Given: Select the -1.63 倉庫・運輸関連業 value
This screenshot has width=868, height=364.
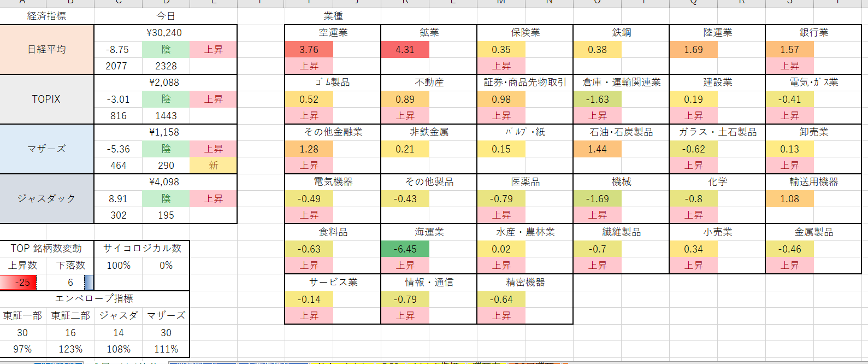Looking at the screenshot, I should point(597,99).
